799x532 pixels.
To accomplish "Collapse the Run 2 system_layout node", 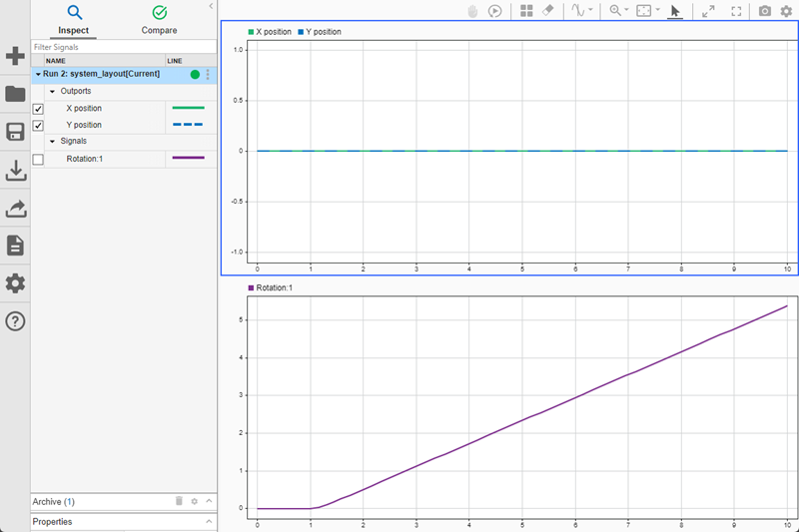I will coord(38,74).
